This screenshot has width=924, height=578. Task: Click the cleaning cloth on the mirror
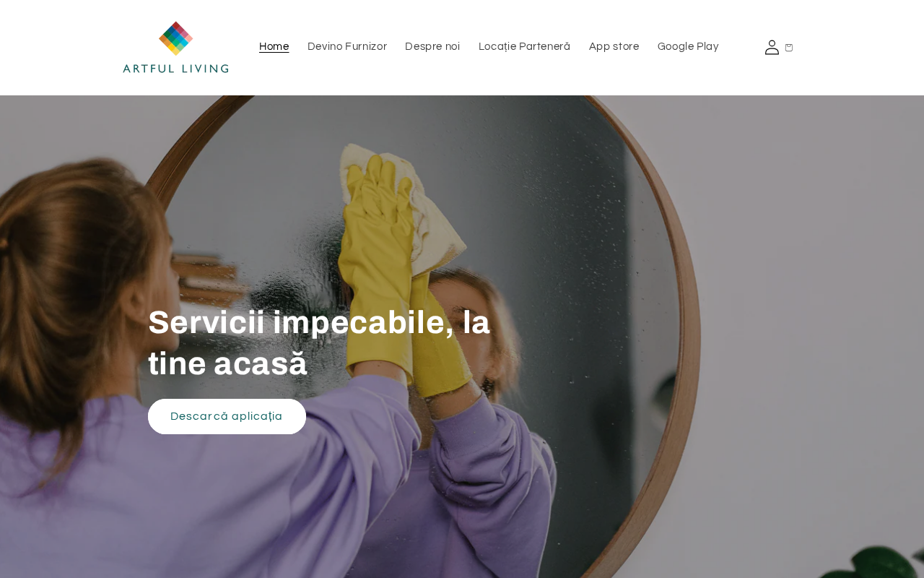point(424,210)
